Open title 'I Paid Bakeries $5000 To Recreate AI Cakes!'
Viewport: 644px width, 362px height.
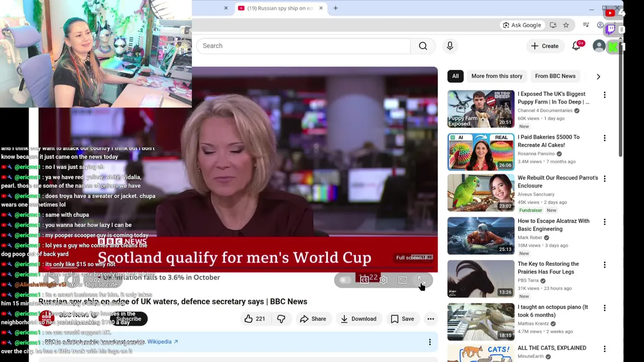[x=548, y=141]
